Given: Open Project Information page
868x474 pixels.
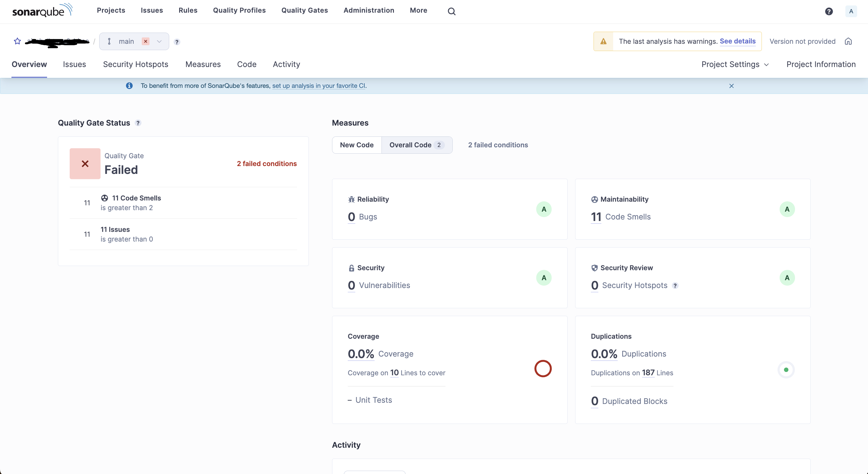Looking at the screenshot, I should pos(821,64).
